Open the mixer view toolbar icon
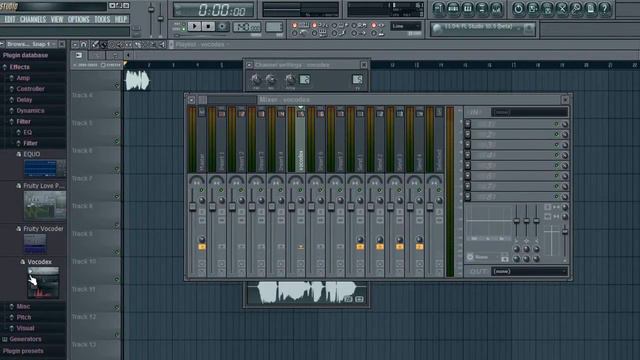The height and width of the screenshot is (360, 640). pyautogui.click(x=496, y=9)
